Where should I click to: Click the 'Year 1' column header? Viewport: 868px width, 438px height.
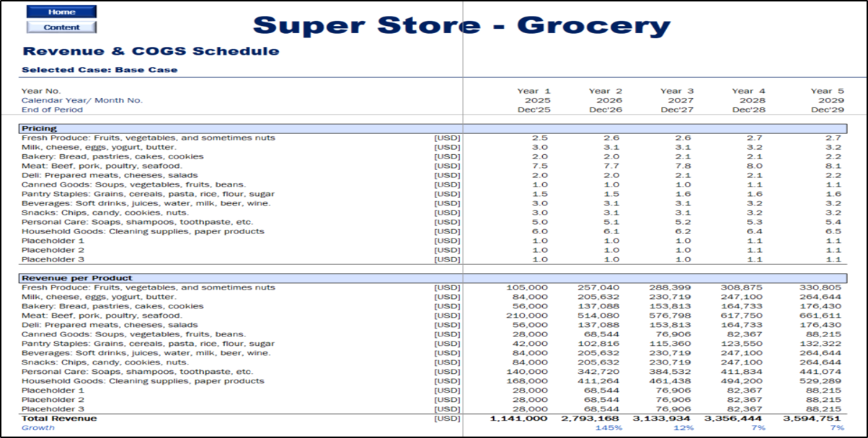pos(533,91)
